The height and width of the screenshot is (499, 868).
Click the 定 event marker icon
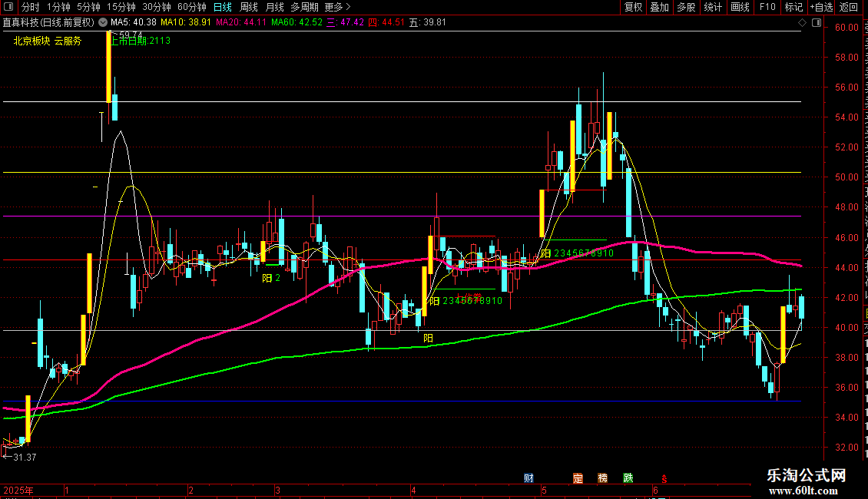point(578,478)
